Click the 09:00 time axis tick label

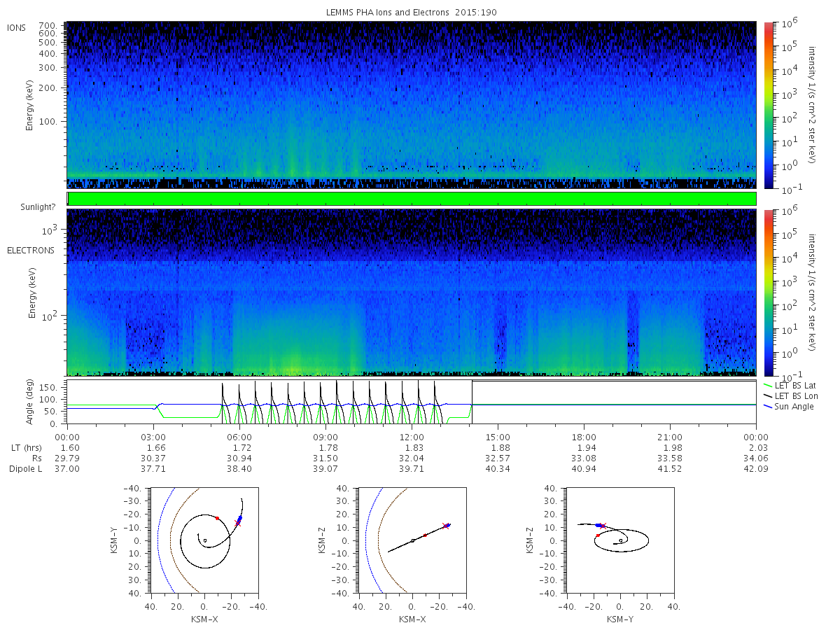pos(325,437)
